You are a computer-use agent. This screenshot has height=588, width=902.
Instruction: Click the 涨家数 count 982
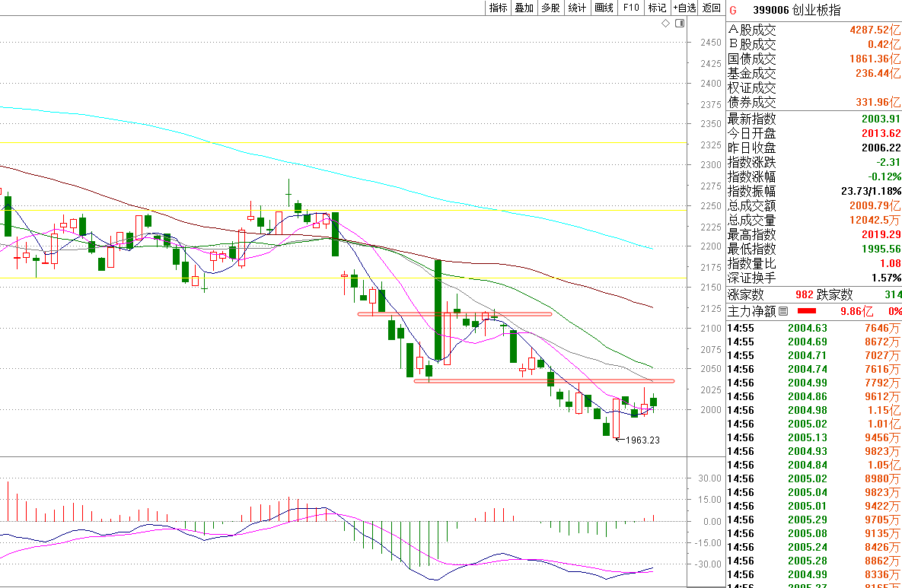click(805, 295)
